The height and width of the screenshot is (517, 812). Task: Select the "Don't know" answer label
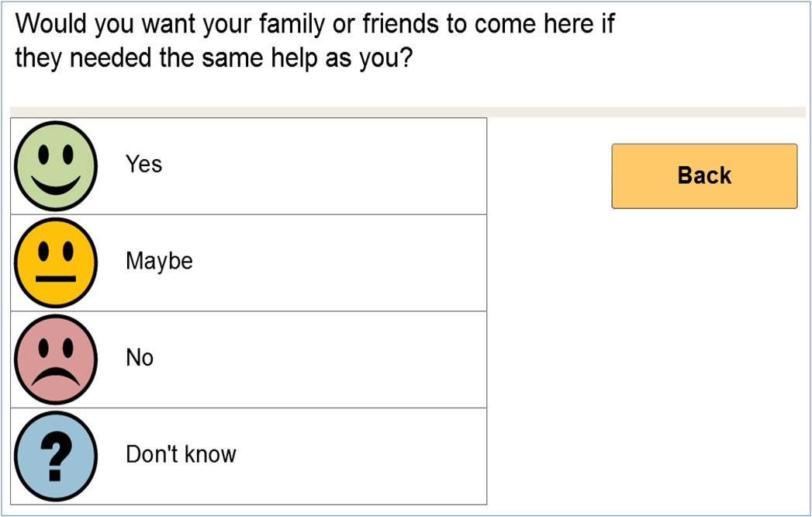pos(181,454)
